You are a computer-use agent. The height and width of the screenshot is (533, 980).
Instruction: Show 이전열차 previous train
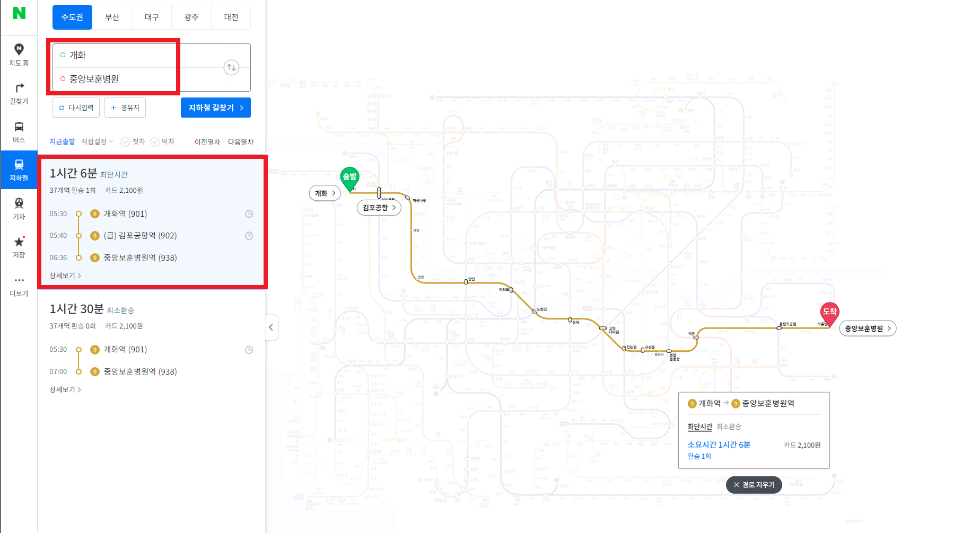(x=207, y=142)
